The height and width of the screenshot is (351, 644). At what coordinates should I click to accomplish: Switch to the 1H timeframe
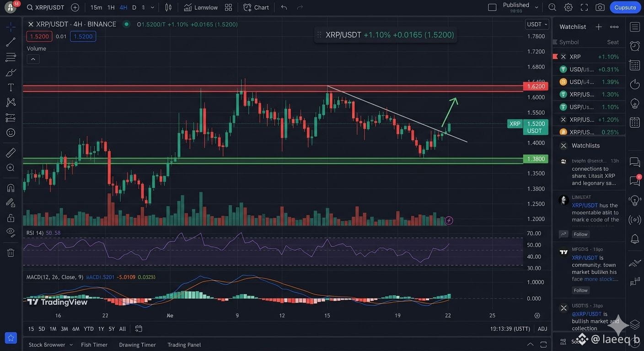point(111,7)
